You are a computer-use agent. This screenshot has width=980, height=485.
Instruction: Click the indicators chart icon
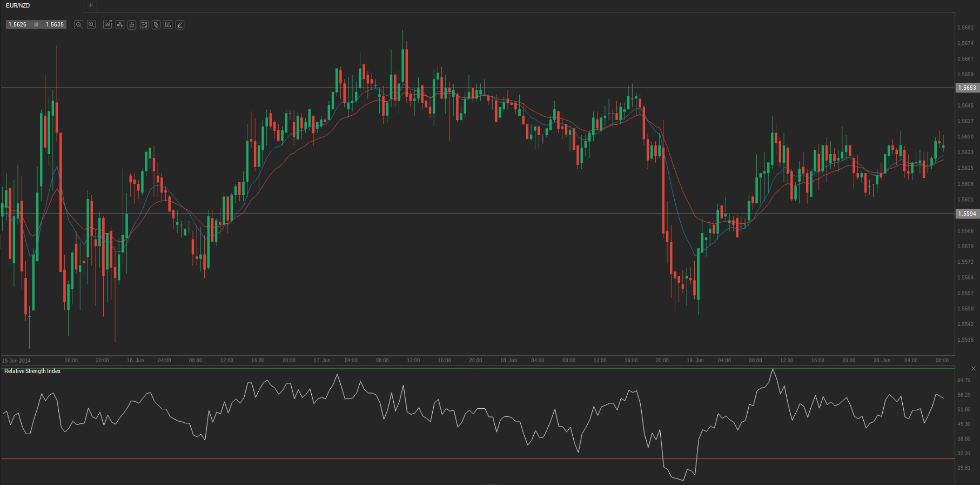(x=144, y=25)
